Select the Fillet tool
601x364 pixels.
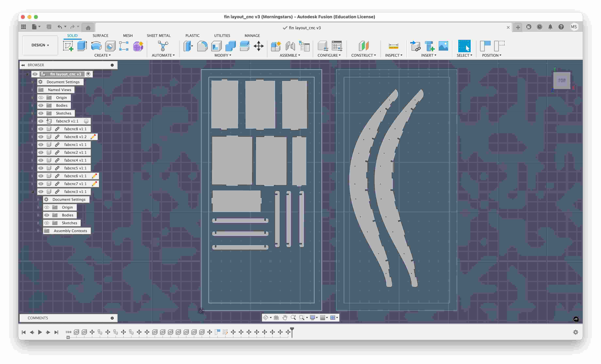[202, 46]
